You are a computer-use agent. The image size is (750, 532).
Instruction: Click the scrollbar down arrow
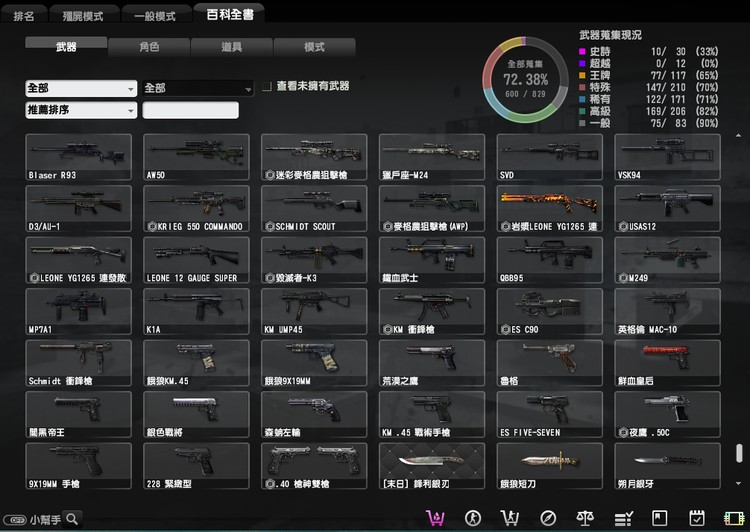(739, 484)
